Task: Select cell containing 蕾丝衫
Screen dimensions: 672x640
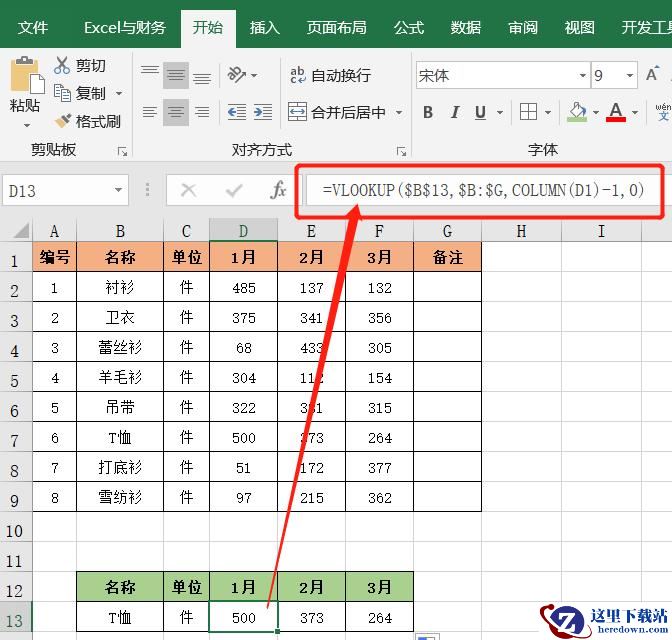Action: point(120,347)
